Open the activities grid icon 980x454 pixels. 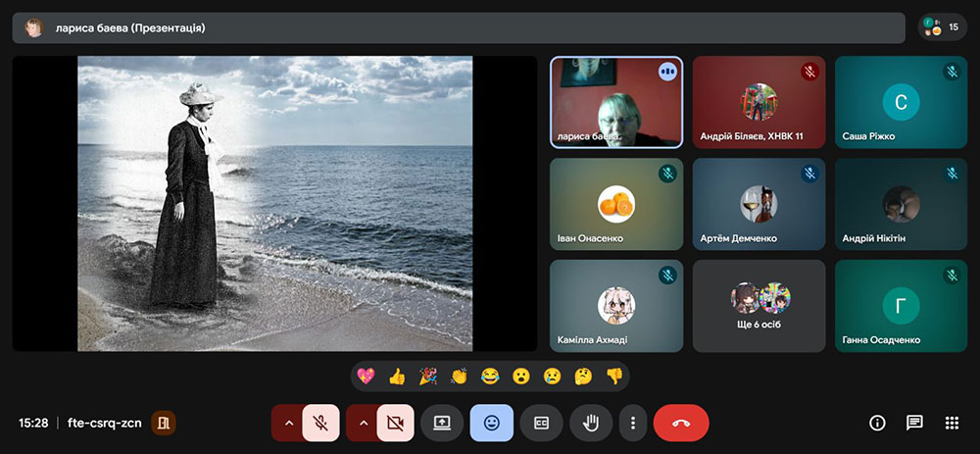click(951, 423)
